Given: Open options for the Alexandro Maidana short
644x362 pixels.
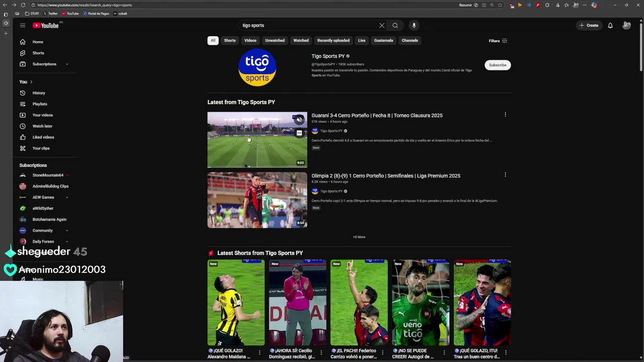Looking at the screenshot, I should (x=260, y=353).
